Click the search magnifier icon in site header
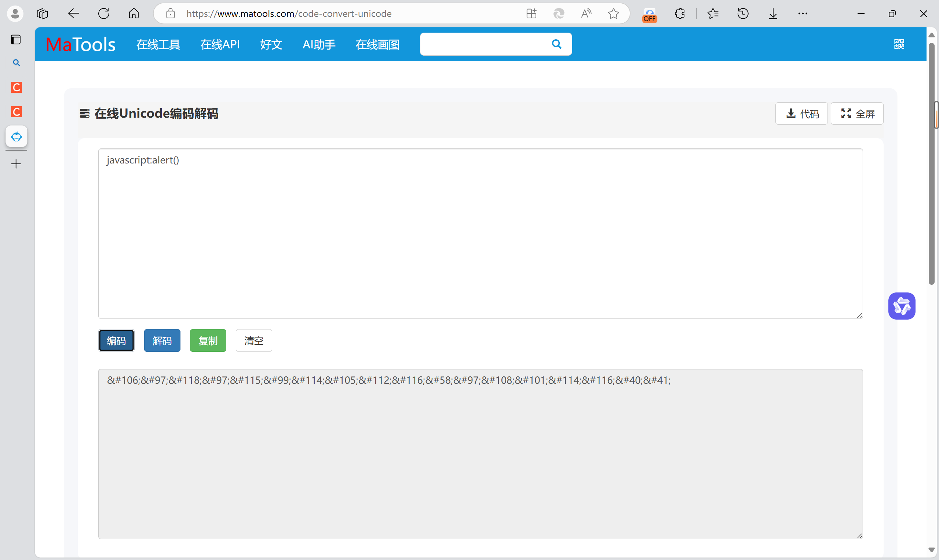The image size is (939, 560). (556, 44)
